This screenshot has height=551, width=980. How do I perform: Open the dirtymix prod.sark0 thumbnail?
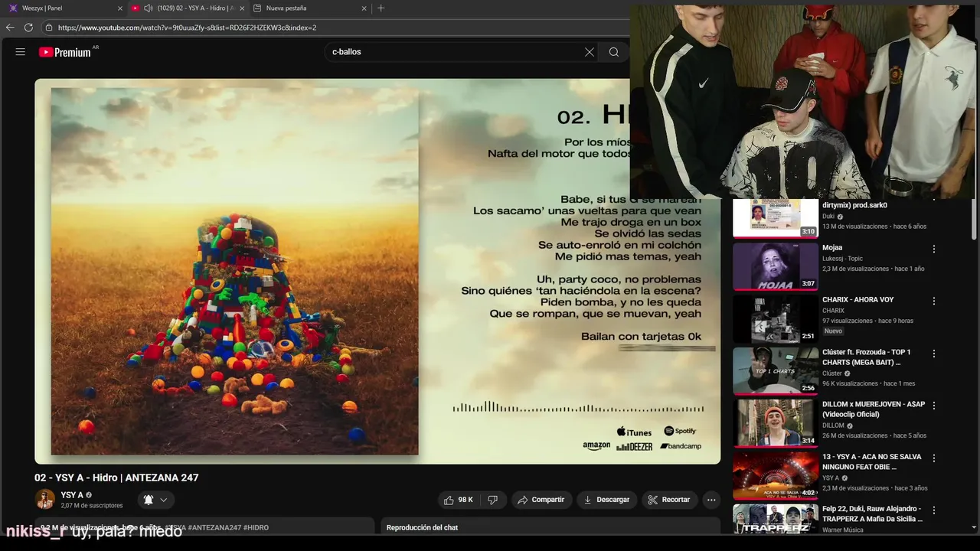pos(776,218)
